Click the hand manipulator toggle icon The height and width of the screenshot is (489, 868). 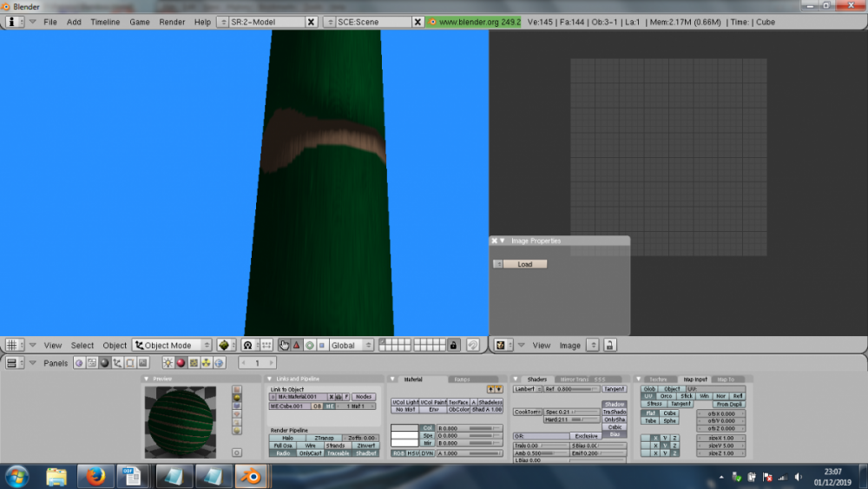coord(284,345)
